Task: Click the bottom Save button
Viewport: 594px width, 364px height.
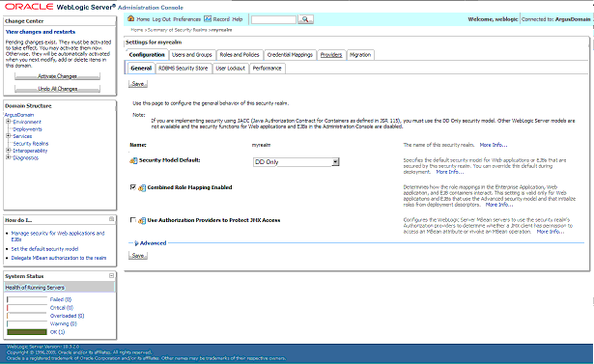Action: coord(138,256)
